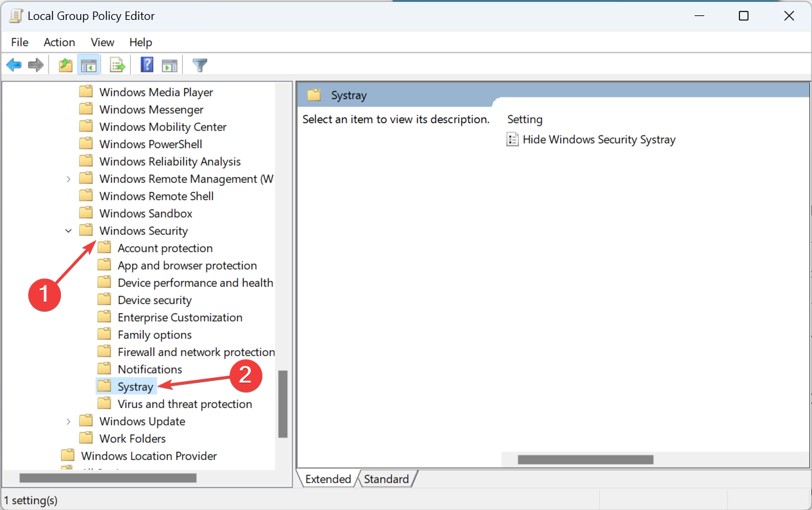The image size is (812, 510).
Task: Switch to the Extended tab
Action: pyautogui.click(x=328, y=479)
